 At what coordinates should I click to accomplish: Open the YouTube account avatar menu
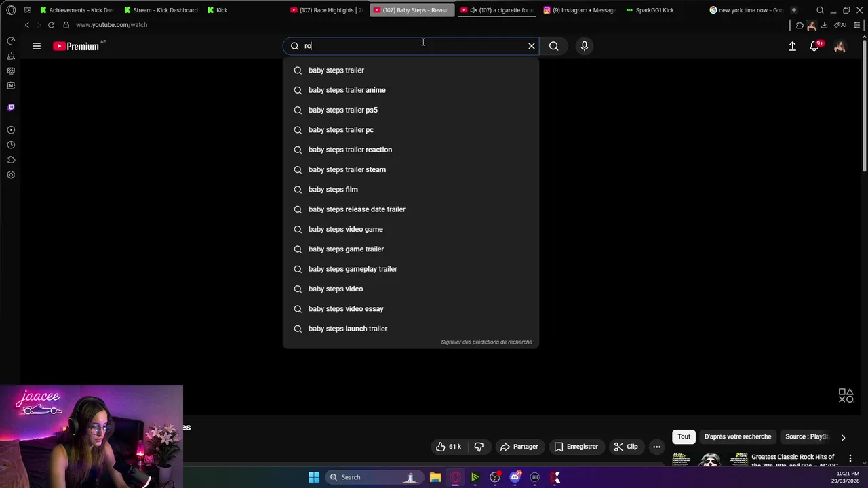(x=840, y=46)
